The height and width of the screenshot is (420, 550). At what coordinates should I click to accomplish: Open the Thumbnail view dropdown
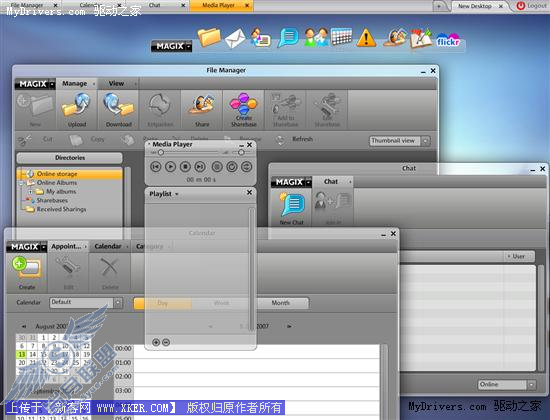pos(425,141)
